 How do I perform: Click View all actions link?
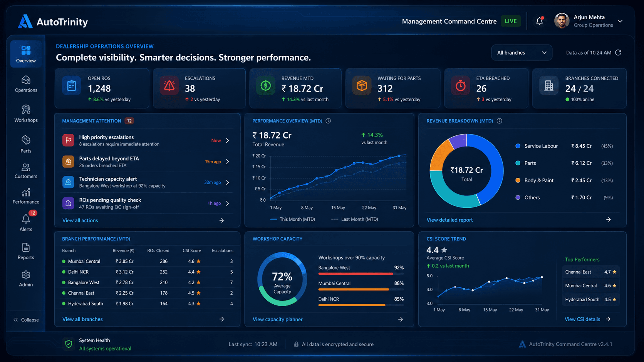click(80, 220)
